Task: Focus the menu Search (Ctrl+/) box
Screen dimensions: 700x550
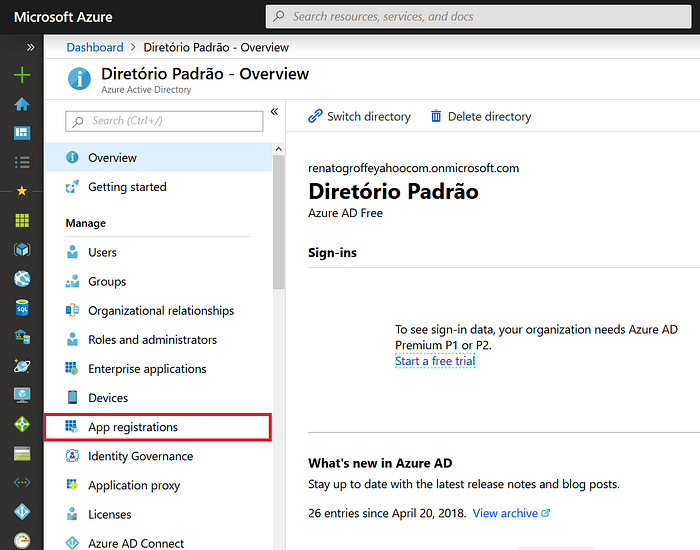Action: tap(164, 121)
